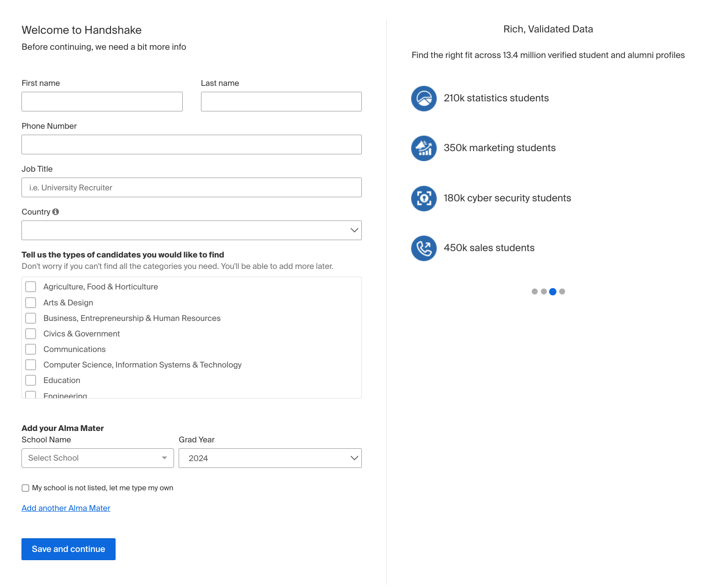The image size is (709, 588).
Task: Select Business, Entrepreneurship & Human Resources
Action: point(30,318)
